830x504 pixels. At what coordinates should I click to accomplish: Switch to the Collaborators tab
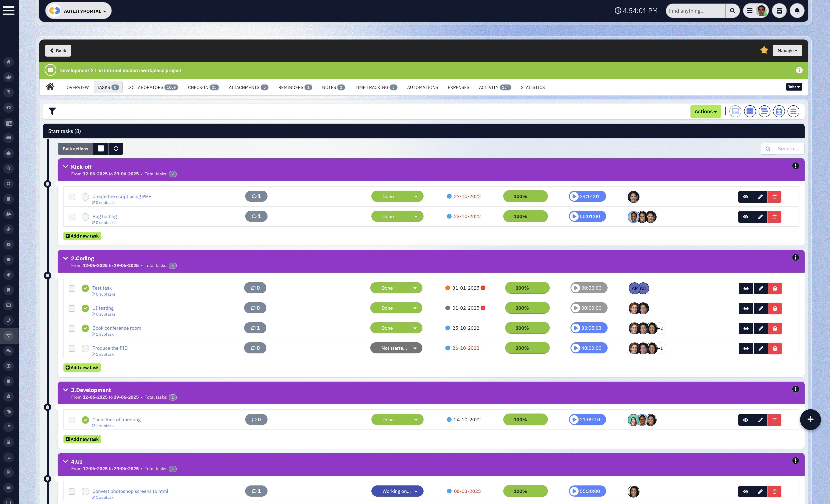[x=145, y=87]
